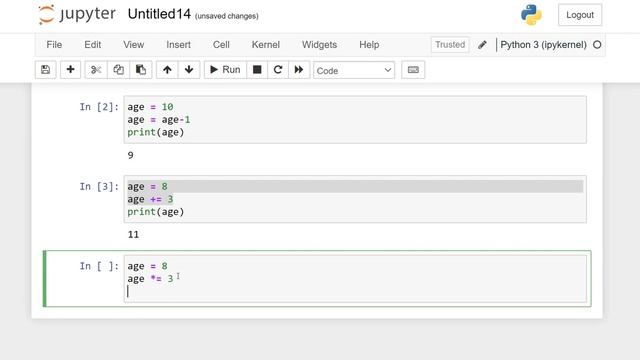Click inside the In [3] code cell
Screen dimensions: 640x360
pyautogui.click(x=355, y=199)
